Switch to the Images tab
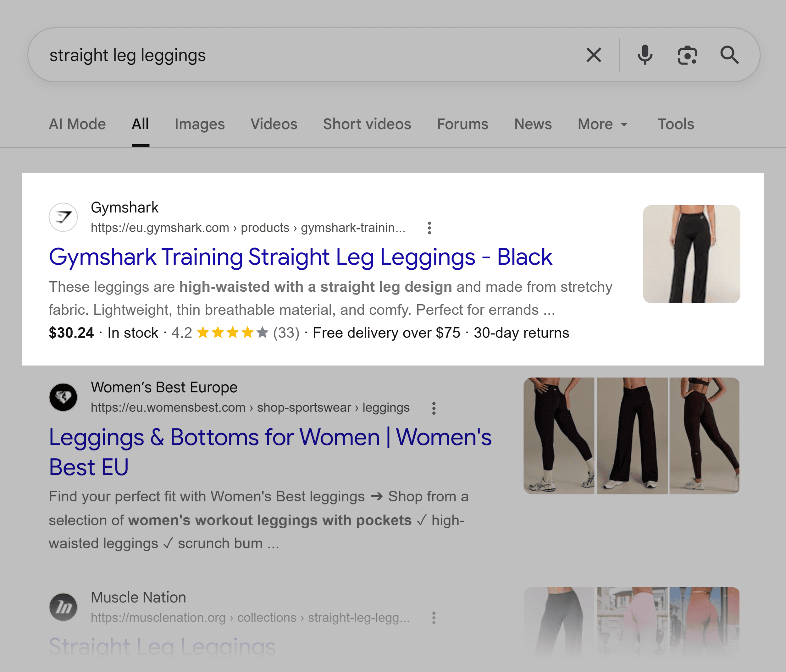 (x=200, y=124)
